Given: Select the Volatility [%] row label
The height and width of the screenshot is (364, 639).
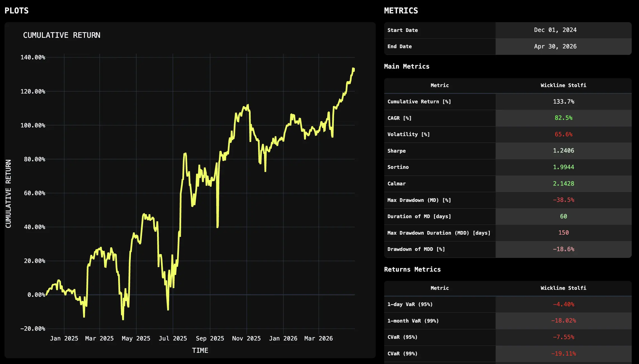Looking at the screenshot, I should [x=409, y=134].
